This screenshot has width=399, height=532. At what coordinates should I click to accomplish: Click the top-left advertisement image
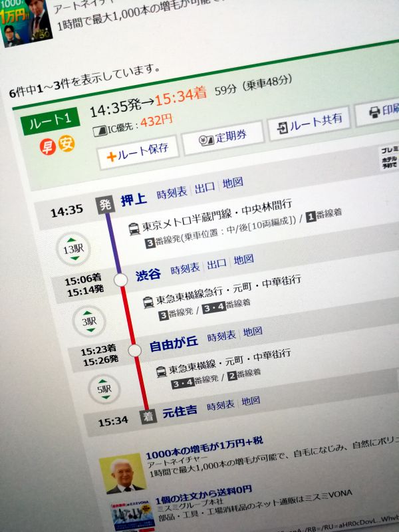point(25,21)
